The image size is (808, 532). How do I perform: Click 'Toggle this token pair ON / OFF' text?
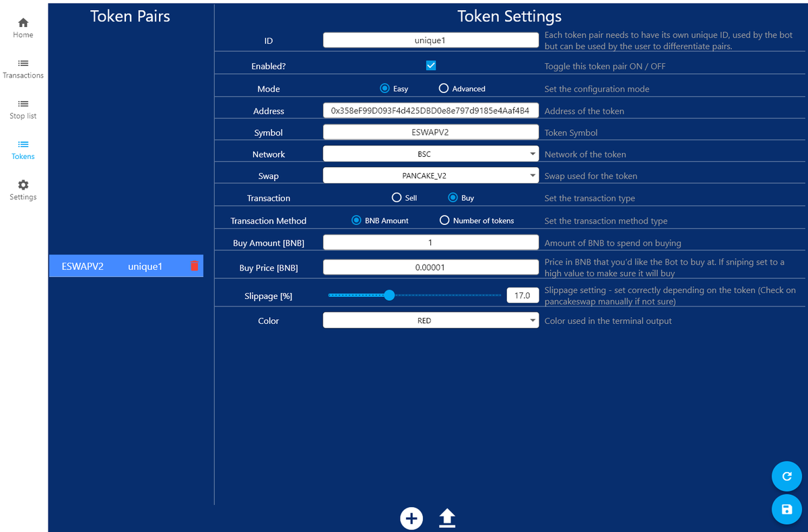(605, 66)
